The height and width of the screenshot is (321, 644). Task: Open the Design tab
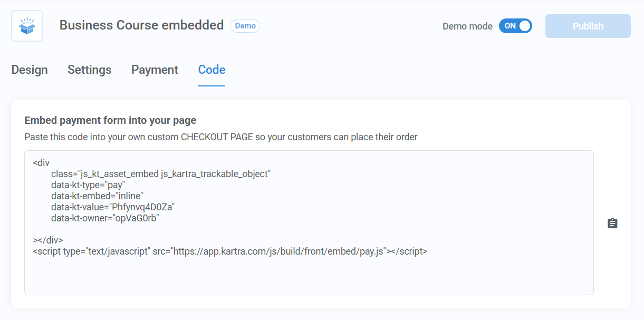(30, 70)
